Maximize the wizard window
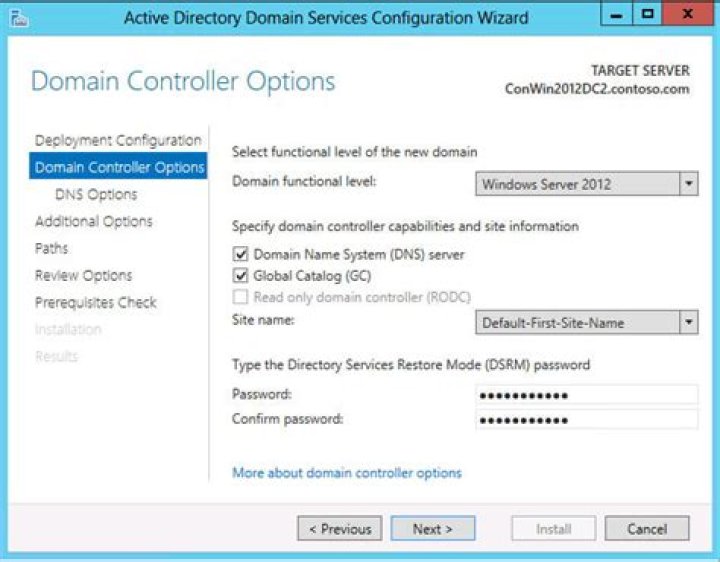720x562 pixels. click(648, 16)
